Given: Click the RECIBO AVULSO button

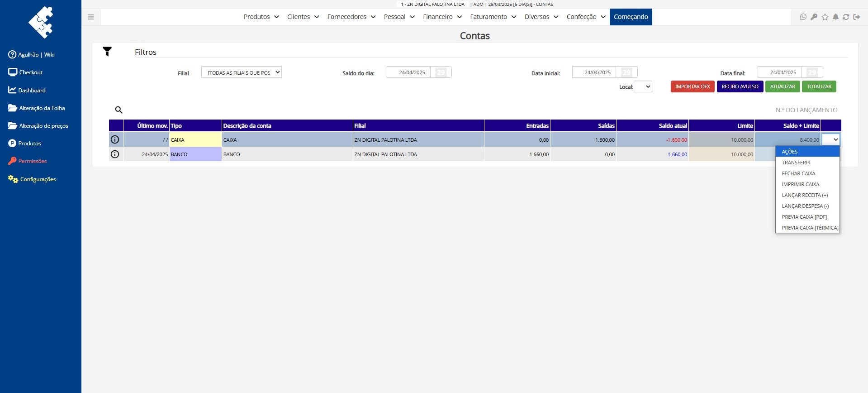Looking at the screenshot, I should (740, 86).
